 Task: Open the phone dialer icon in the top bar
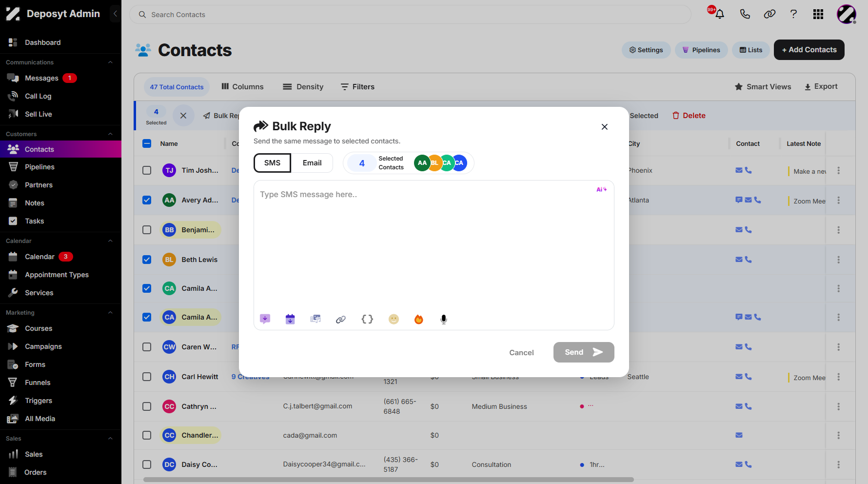tap(745, 14)
